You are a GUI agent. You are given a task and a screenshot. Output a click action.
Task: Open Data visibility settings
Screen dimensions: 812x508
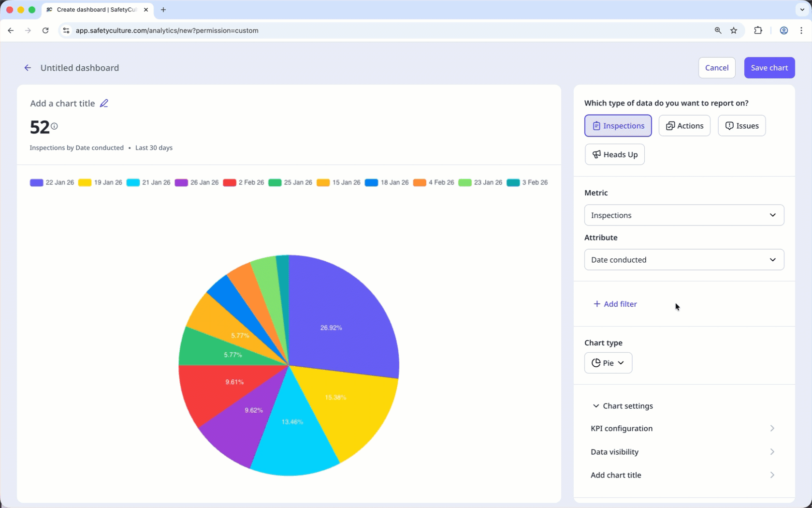[683, 452]
